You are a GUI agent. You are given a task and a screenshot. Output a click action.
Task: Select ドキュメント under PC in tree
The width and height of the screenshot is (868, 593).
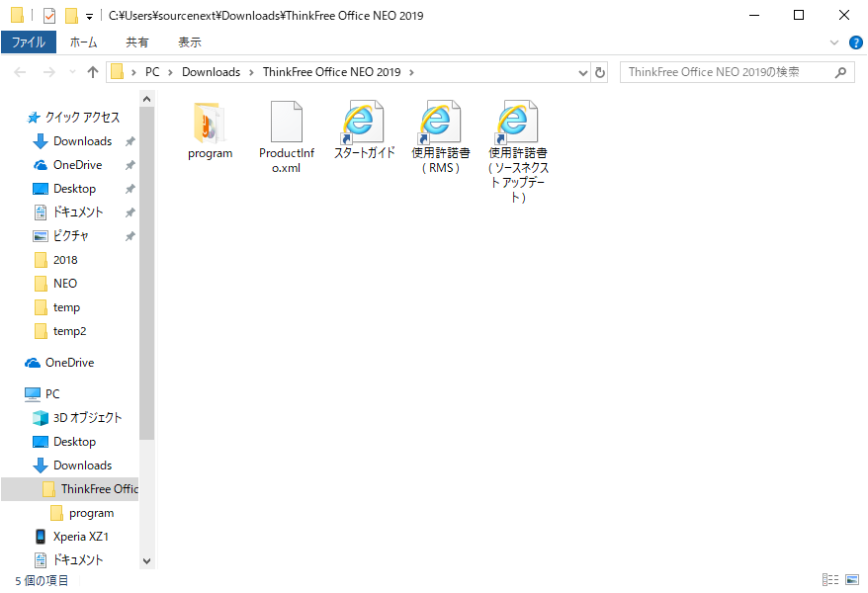click(78, 559)
